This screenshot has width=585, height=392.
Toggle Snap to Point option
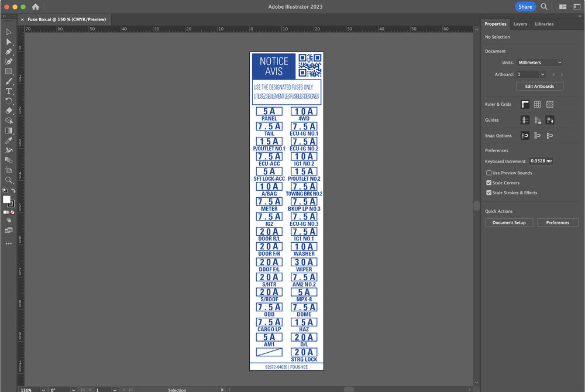(525, 136)
